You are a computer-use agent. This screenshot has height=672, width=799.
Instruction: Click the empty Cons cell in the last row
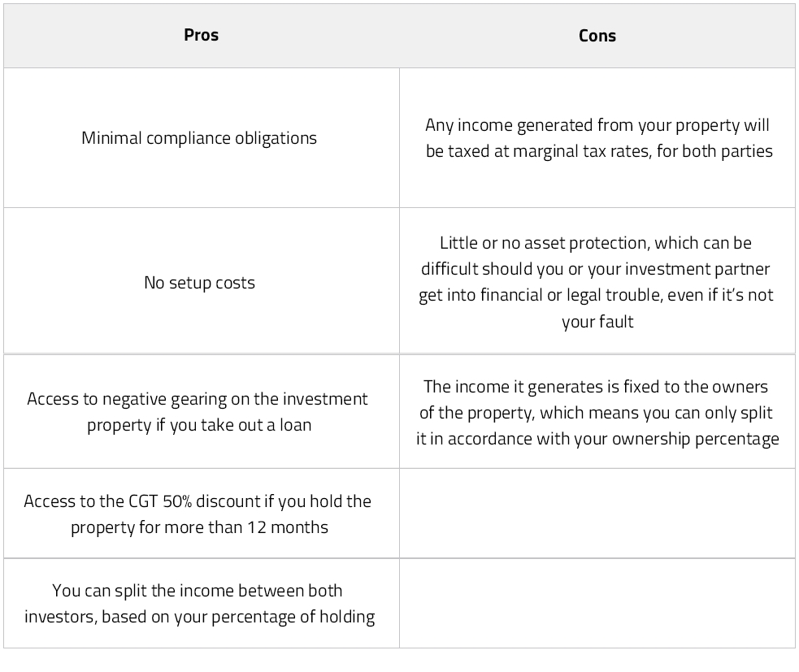[x=597, y=603]
